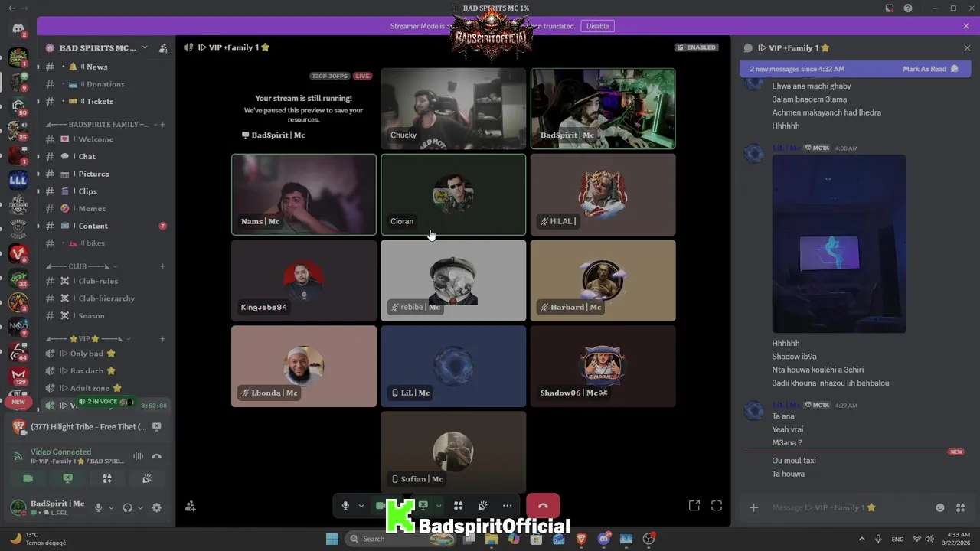Toggle camera in the call control bar

pos(381,506)
